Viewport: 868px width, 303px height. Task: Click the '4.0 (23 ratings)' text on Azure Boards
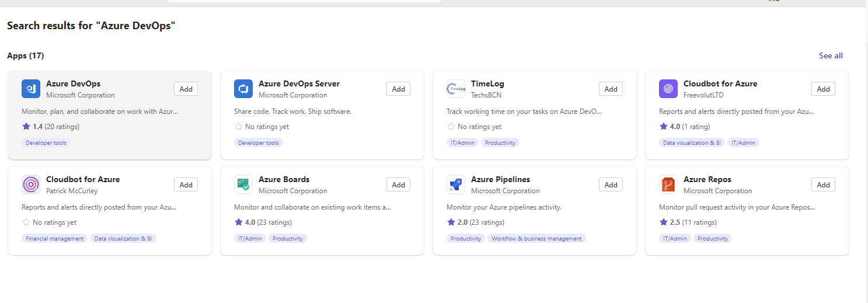coord(269,222)
